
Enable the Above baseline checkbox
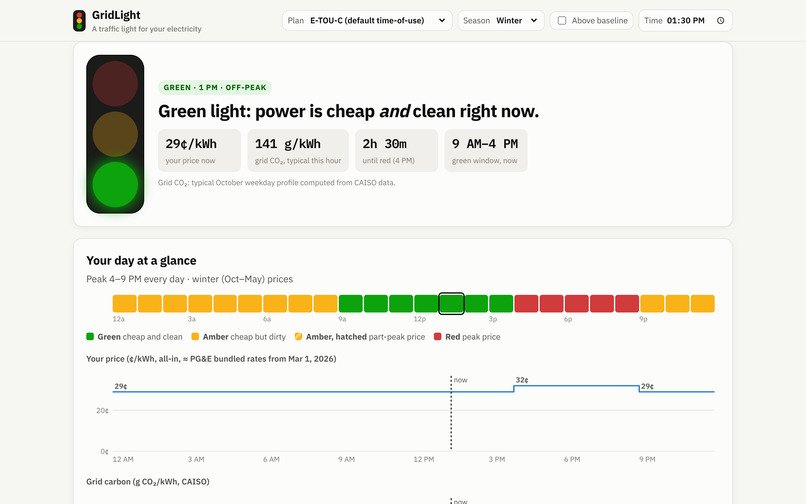click(562, 21)
